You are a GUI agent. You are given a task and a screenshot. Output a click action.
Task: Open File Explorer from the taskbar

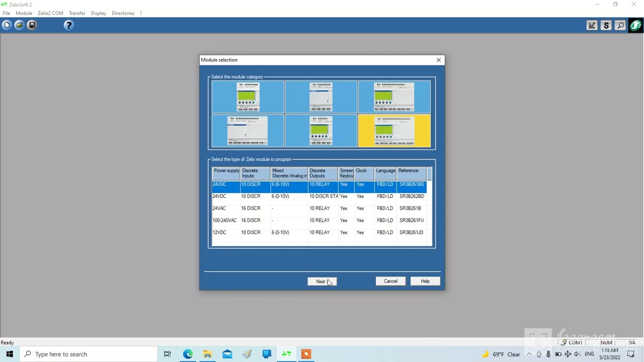pyautogui.click(x=207, y=354)
